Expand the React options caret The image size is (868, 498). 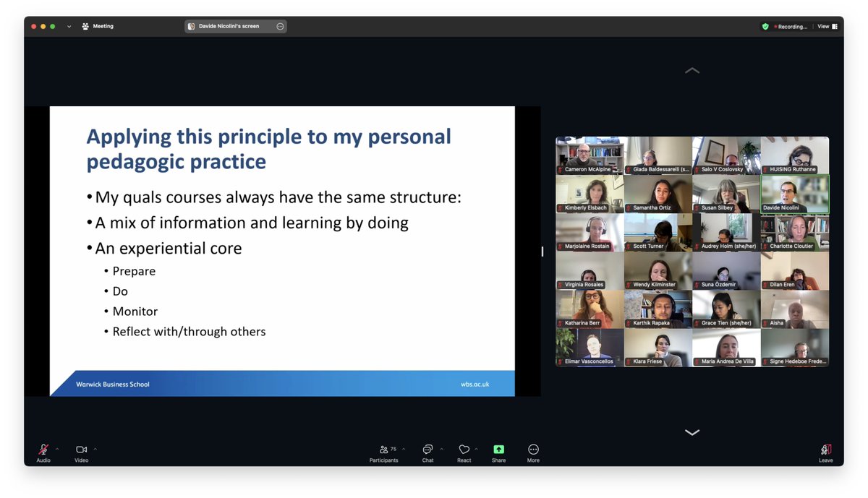[x=476, y=449]
